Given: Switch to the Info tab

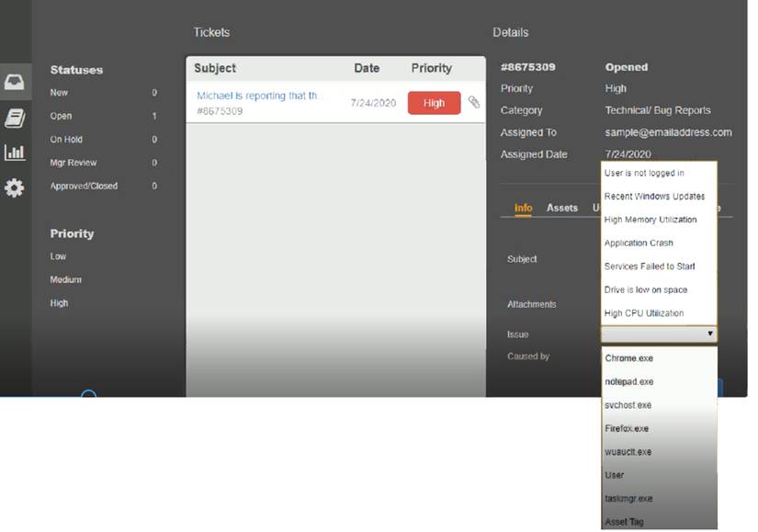Looking at the screenshot, I should pos(523,208).
